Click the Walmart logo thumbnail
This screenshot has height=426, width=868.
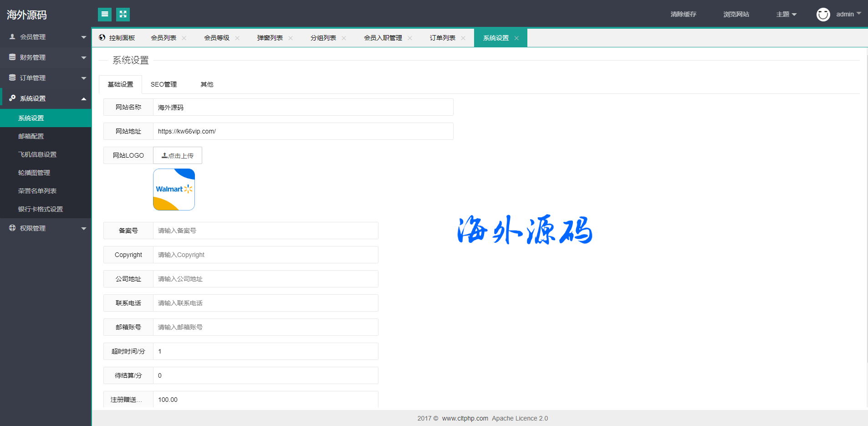pos(174,190)
